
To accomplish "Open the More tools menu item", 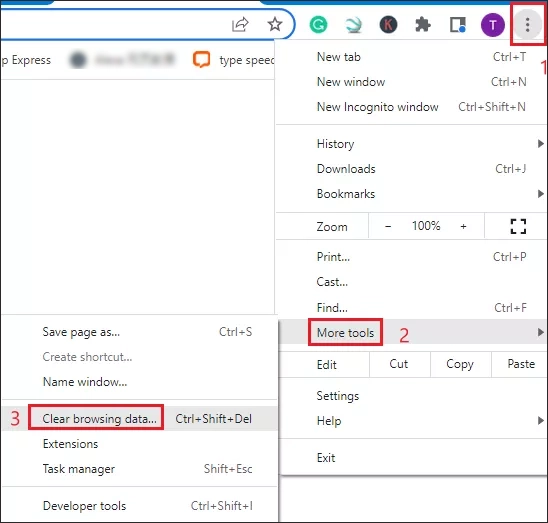I will tap(411, 332).
